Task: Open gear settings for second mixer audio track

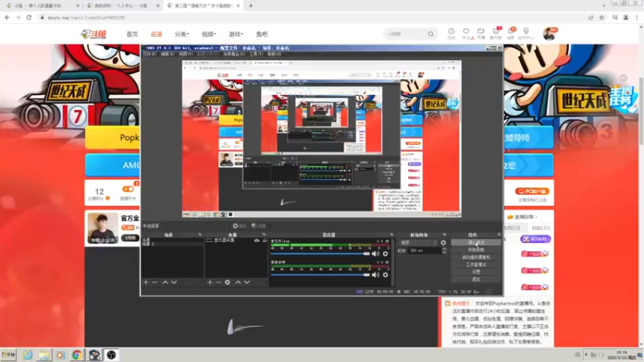Action: click(386, 275)
